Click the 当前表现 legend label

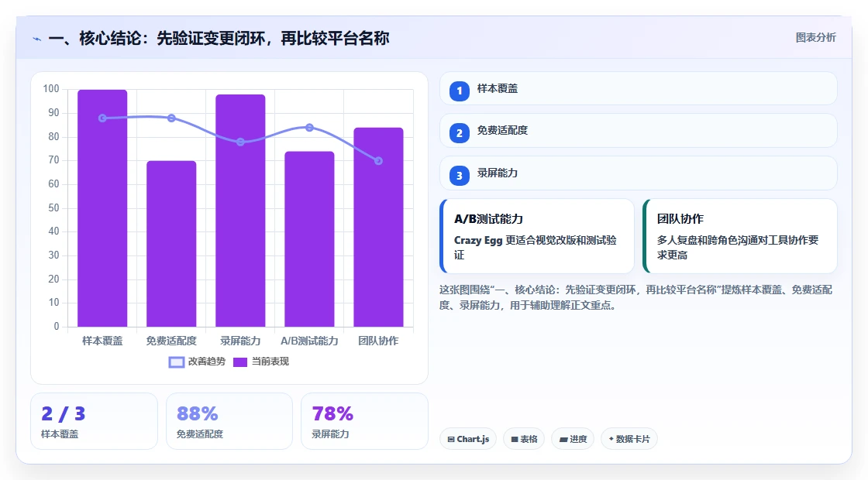click(x=270, y=361)
